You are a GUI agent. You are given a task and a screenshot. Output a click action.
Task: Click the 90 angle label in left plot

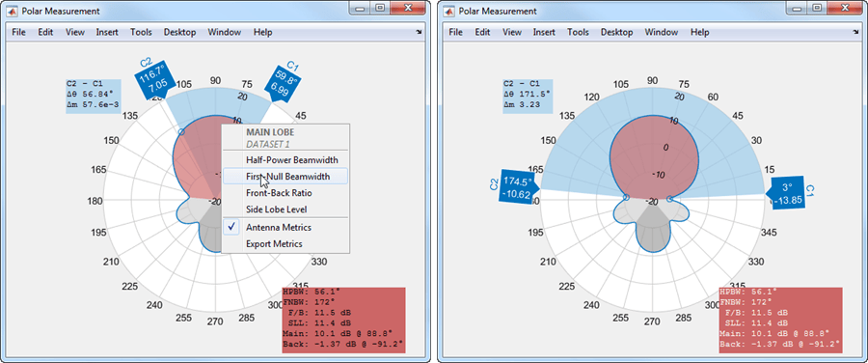215,80
